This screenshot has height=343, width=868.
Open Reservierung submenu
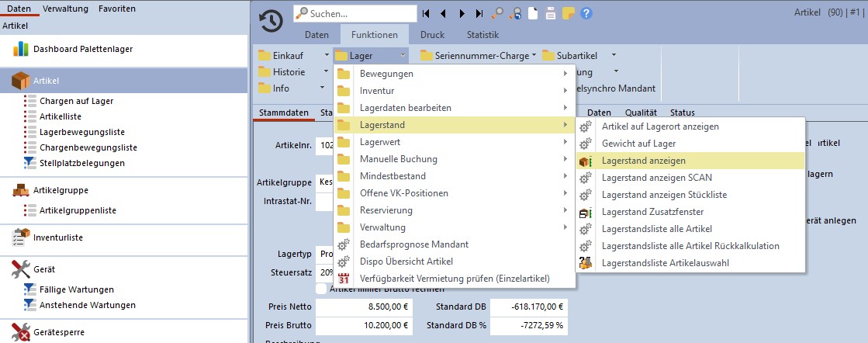pos(454,210)
